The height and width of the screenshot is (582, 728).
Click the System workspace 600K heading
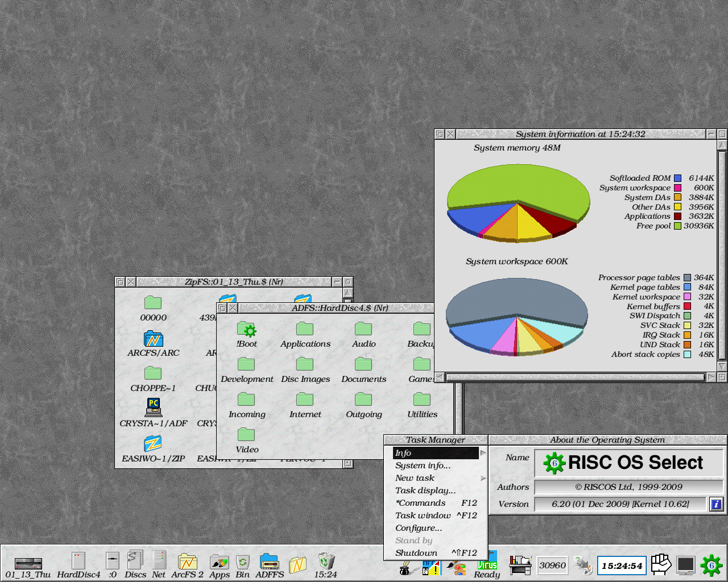[x=516, y=261]
